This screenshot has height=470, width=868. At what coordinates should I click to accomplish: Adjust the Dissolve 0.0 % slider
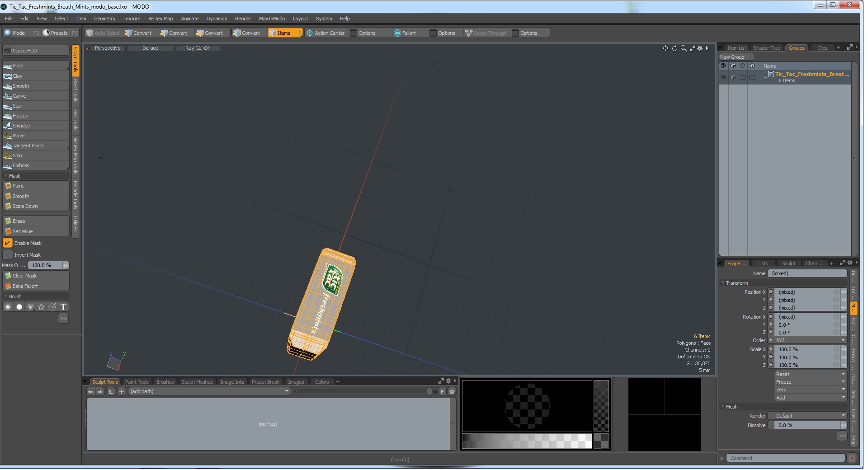810,426
